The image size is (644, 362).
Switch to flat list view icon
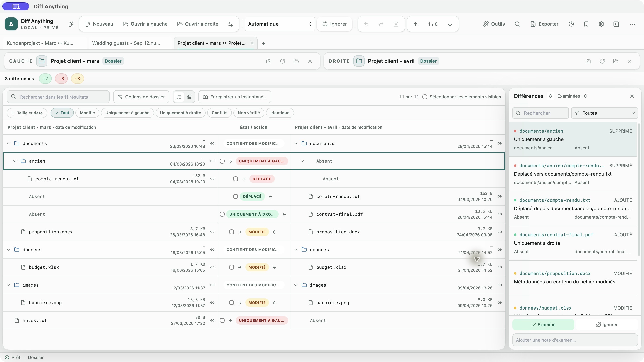point(189,97)
